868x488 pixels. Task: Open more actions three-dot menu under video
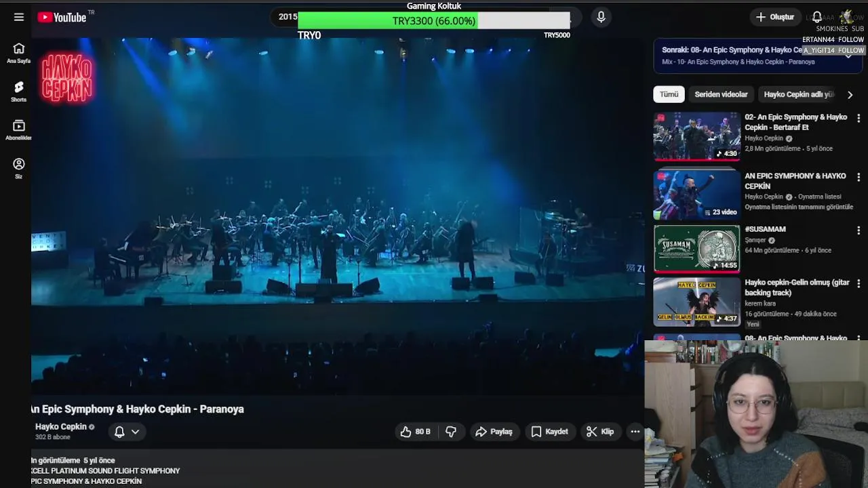pyautogui.click(x=635, y=432)
